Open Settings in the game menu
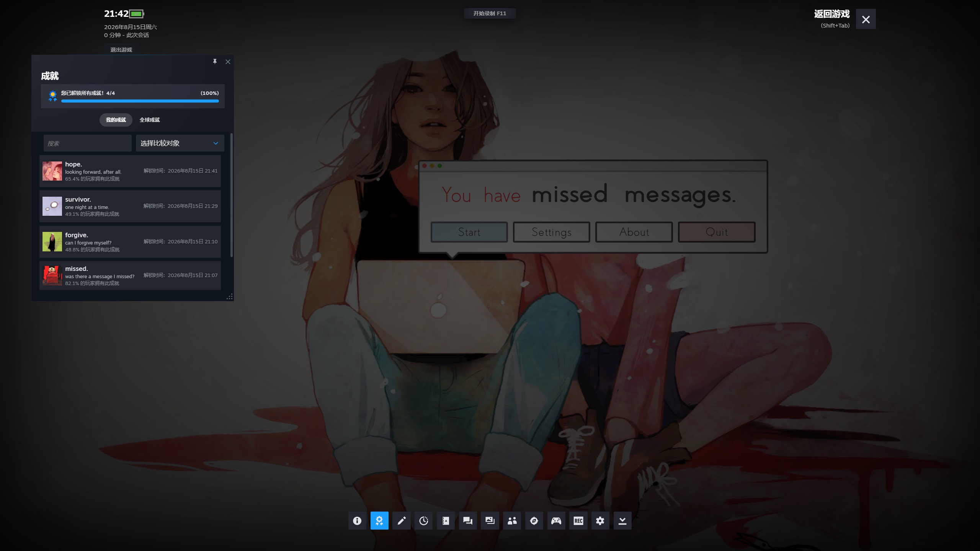The height and width of the screenshot is (551, 980). (x=552, y=232)
